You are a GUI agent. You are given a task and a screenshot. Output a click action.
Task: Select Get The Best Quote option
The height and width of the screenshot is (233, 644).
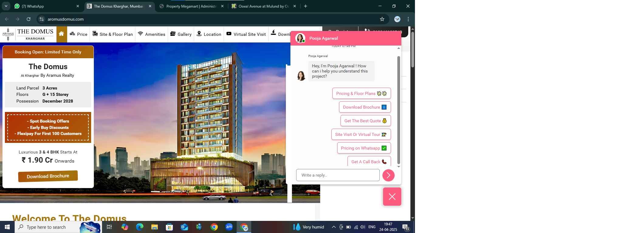click(365, 121)
